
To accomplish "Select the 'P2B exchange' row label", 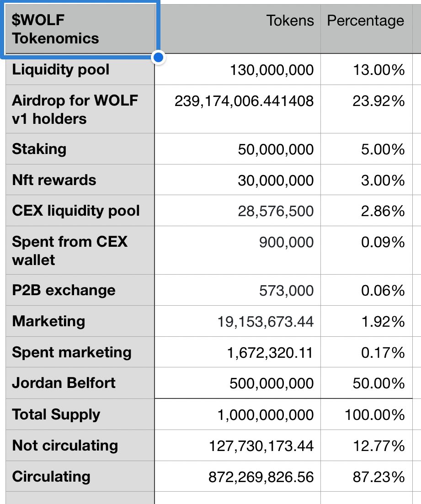I will pos(80,290).
